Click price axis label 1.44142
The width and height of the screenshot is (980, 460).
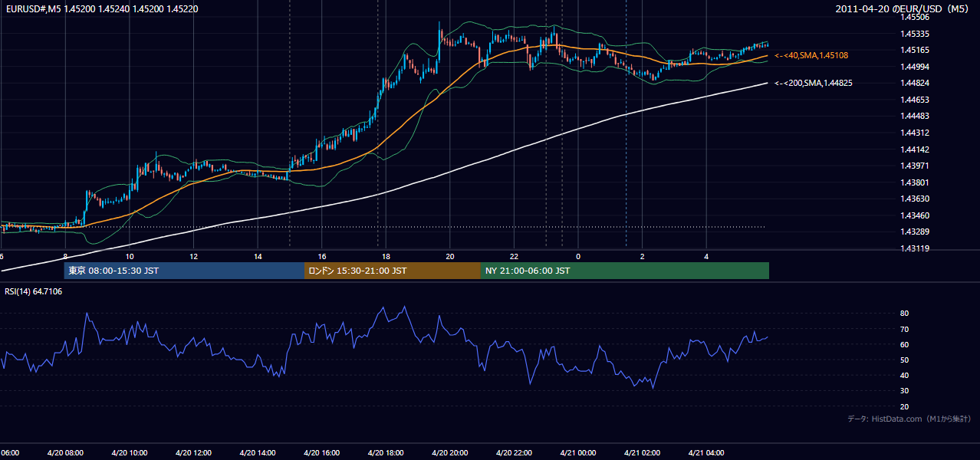click(914, 149)
